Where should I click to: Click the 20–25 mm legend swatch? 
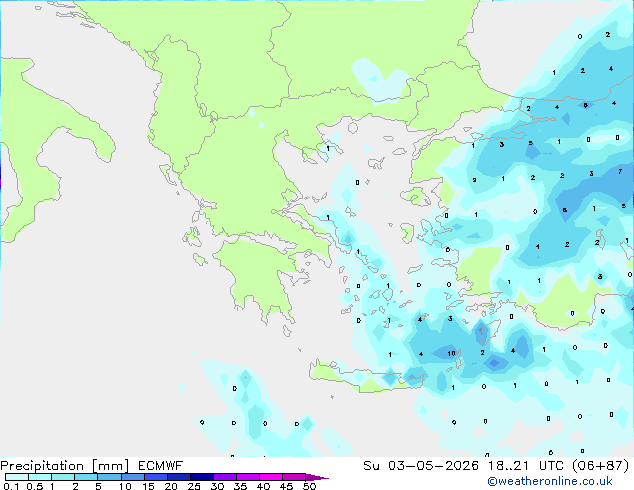tap(178, 477)
